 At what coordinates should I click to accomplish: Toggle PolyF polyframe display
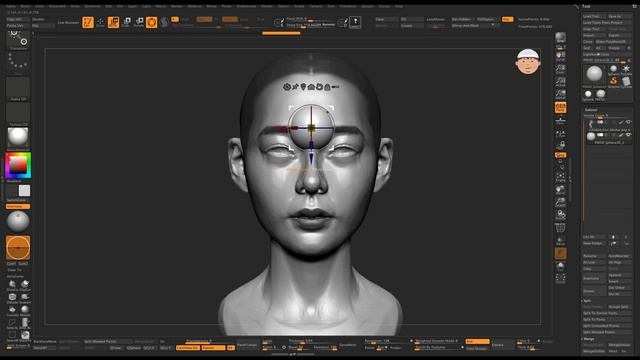coord(560,228)
